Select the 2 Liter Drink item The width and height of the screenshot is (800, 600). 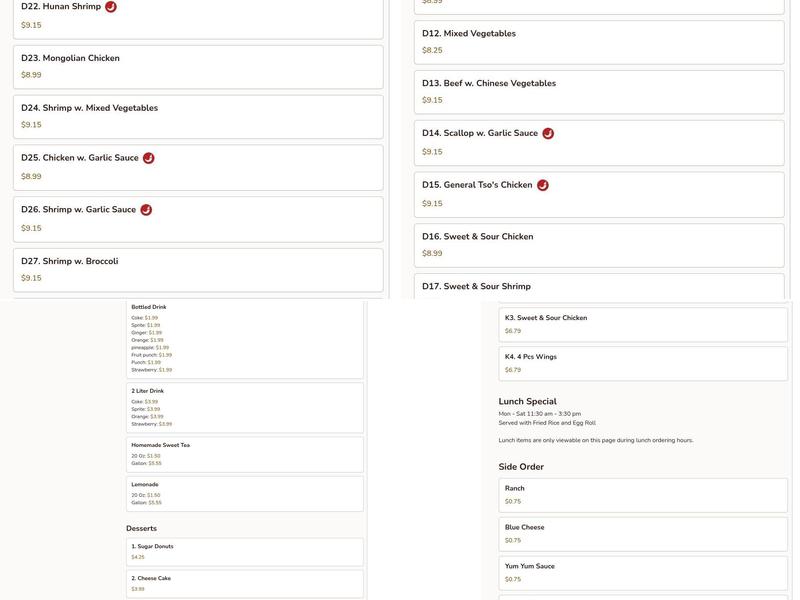pyautogui.click(x=244, y=407)
